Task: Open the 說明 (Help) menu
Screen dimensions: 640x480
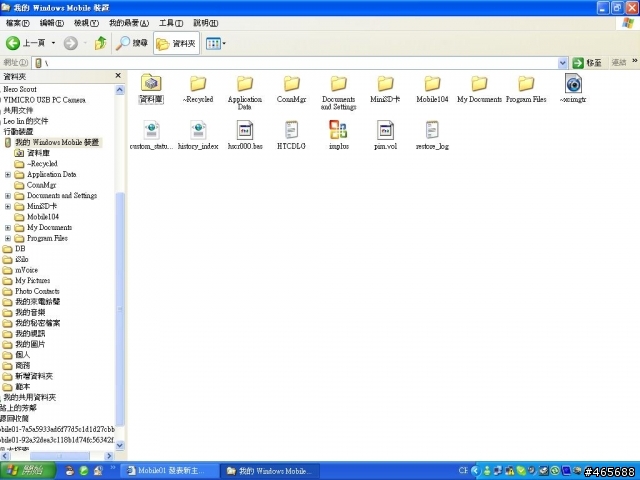Action: tap(205, 23)
